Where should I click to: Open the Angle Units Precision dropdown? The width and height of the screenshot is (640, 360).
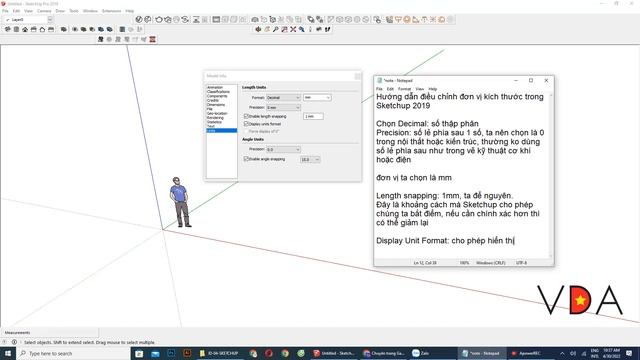pyautogui.click(x=283, y=149)
